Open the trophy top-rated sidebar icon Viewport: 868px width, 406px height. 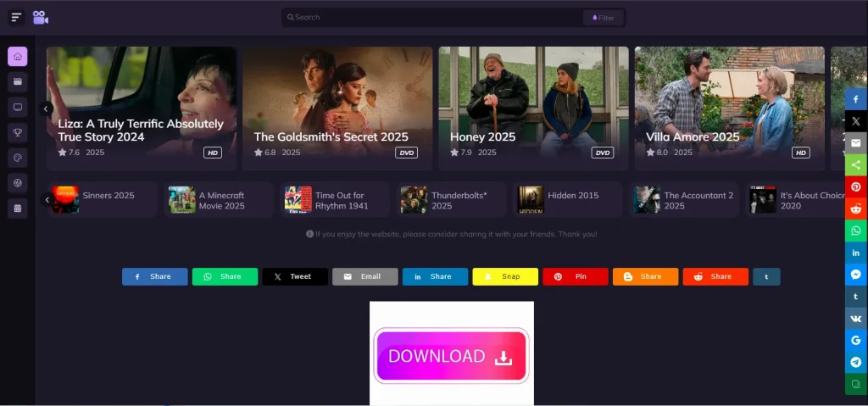point(17,132)
